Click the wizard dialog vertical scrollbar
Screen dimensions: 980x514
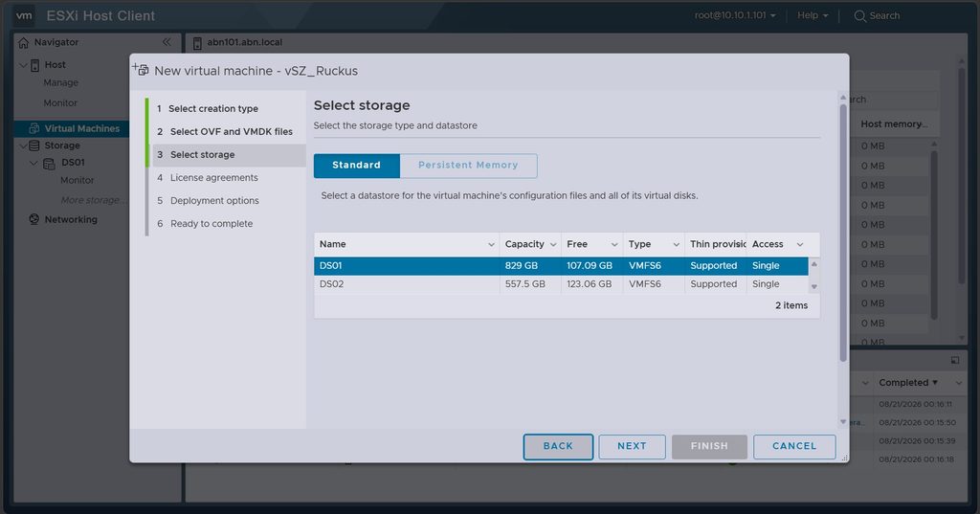(x=843, y=233)
